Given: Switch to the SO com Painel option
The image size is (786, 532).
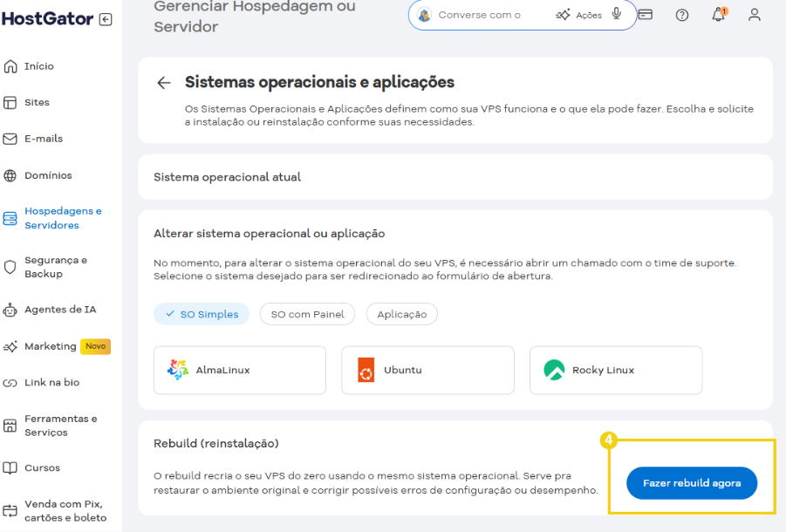Looking at the screenshot, I should pyautogui.click(x=307, y=313).
